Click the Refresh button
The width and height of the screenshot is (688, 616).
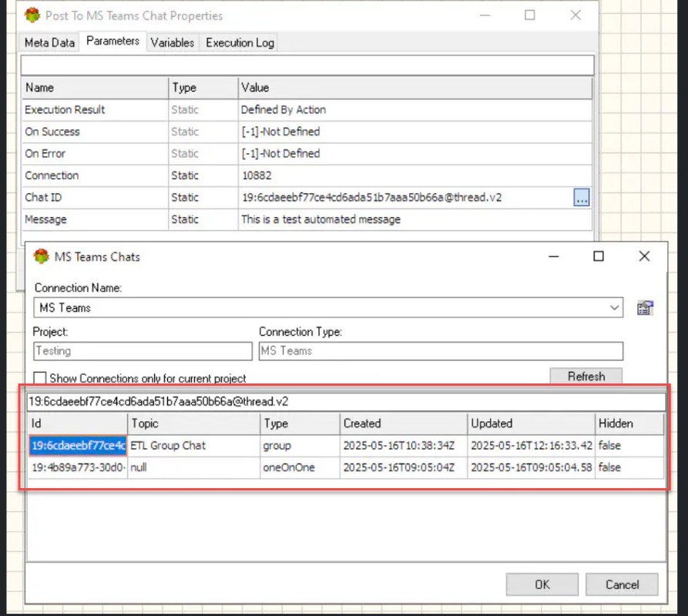586,377
